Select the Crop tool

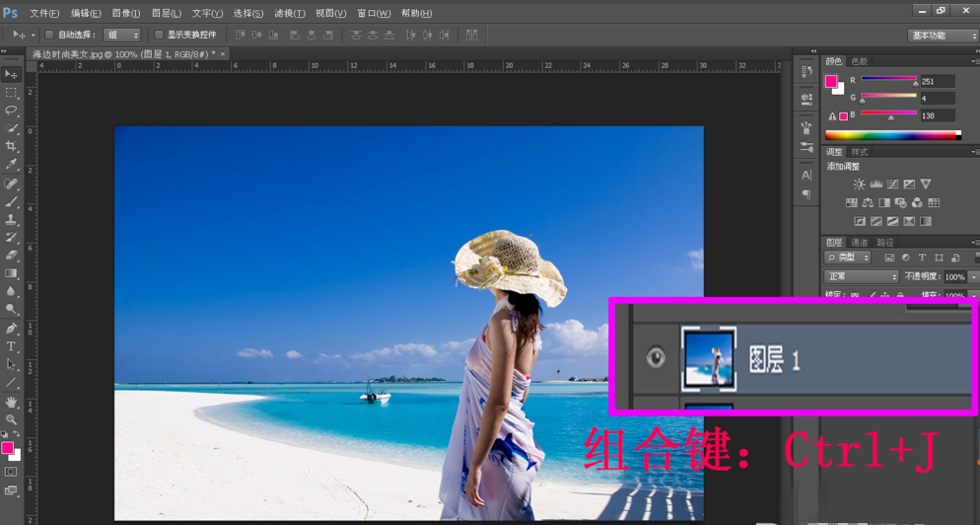[12, 146]
